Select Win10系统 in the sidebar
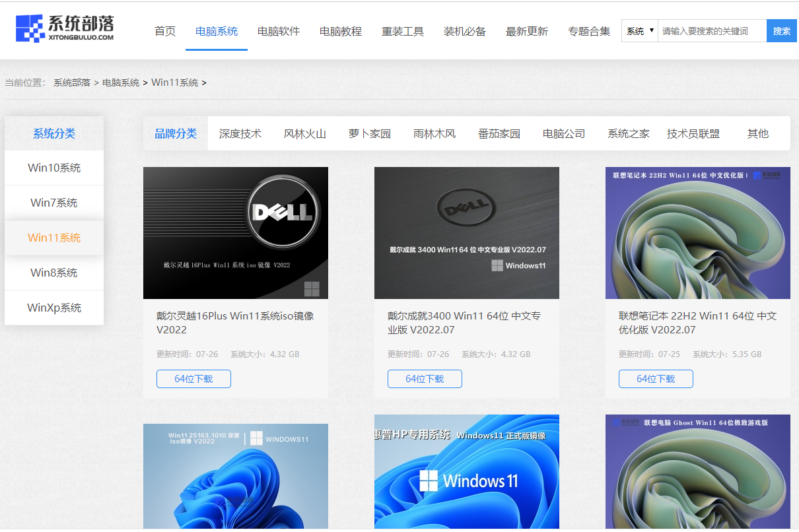 53,168
